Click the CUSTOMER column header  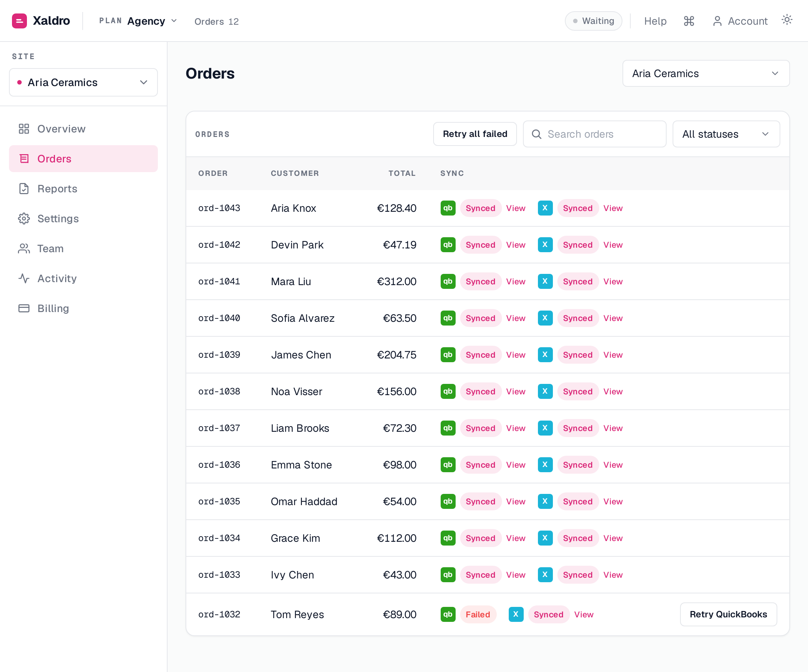coord(295,173)
